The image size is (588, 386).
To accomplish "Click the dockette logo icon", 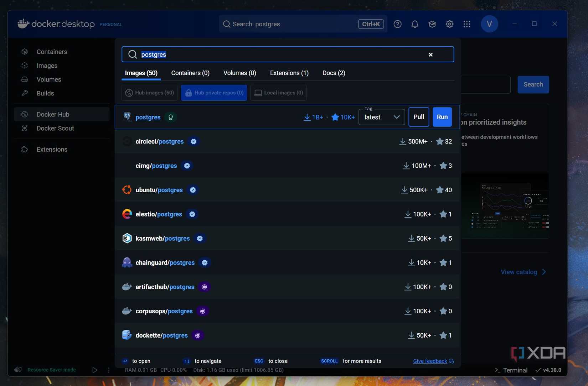I will point(127,335).
